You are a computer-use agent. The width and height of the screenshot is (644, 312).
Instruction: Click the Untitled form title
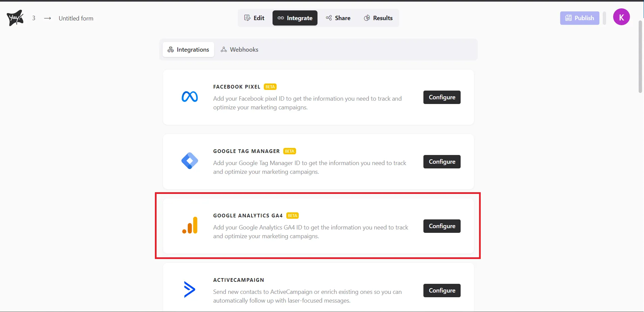click(x=76, y=18)
